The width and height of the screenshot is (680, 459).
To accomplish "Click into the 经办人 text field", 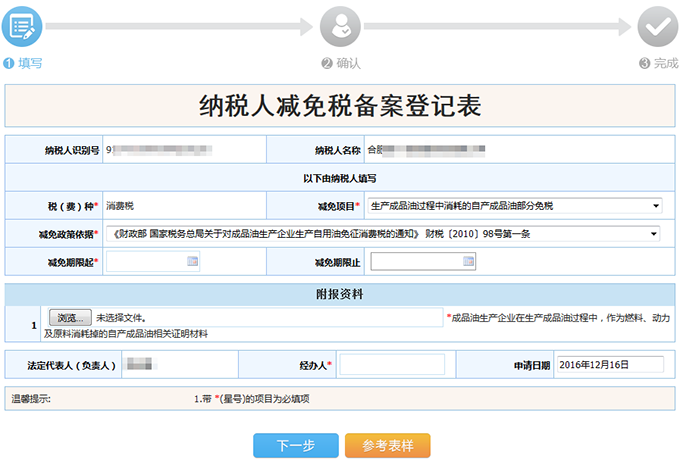I will pos(391,366).
